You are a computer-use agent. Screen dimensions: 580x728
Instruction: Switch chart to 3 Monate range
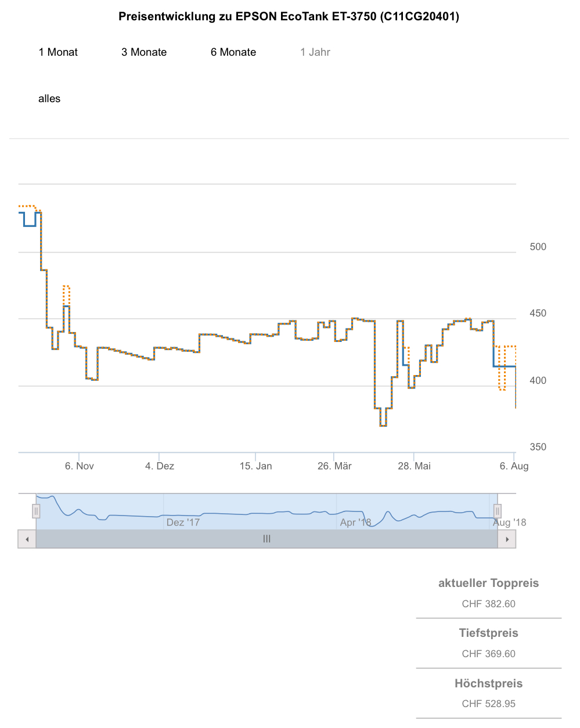coord(144,52)
